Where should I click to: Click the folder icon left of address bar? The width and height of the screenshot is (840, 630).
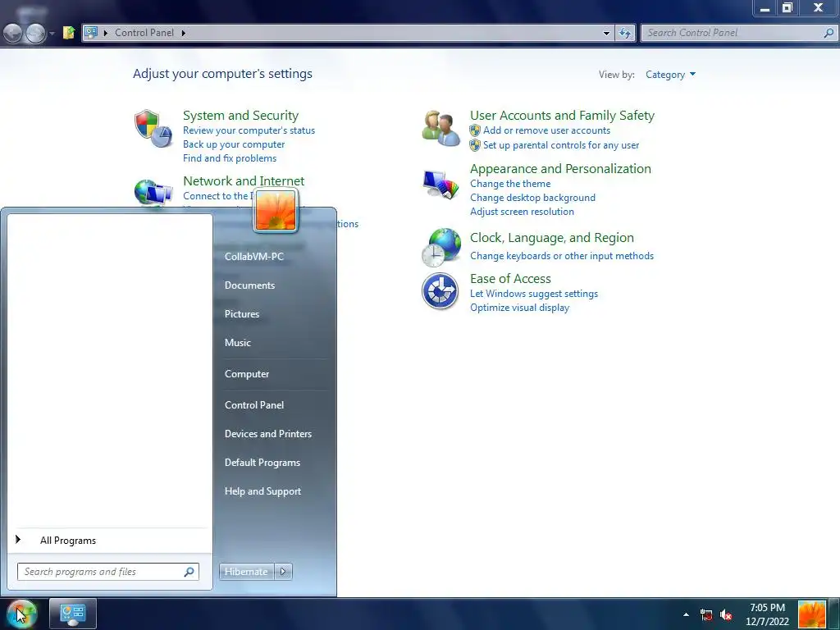[x=69, y=33]
